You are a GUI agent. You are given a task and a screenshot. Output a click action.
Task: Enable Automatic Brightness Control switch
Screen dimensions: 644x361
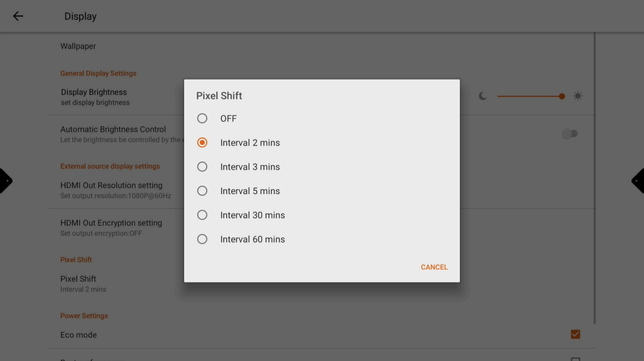point(570,134)
